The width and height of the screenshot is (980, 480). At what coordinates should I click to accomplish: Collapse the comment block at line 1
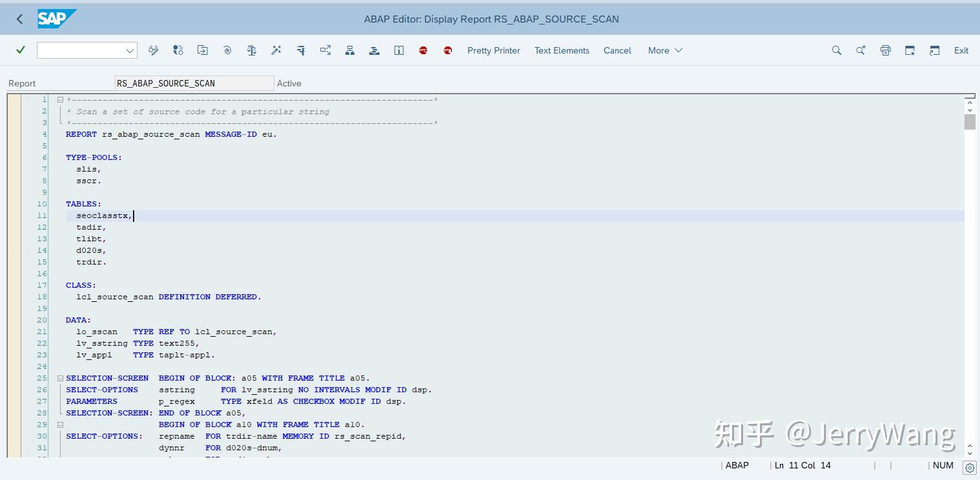pos(60,99)
